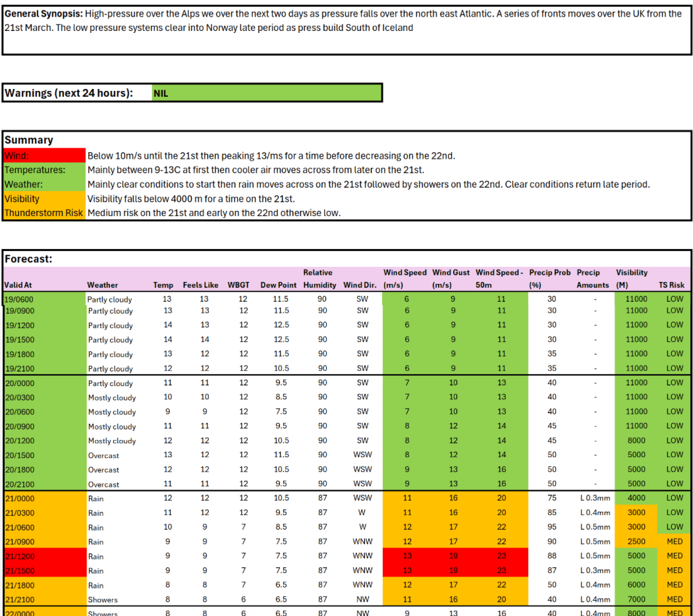693x616 pixels.
Task: Select the Dew Point column header
Action: click(279, 285)
